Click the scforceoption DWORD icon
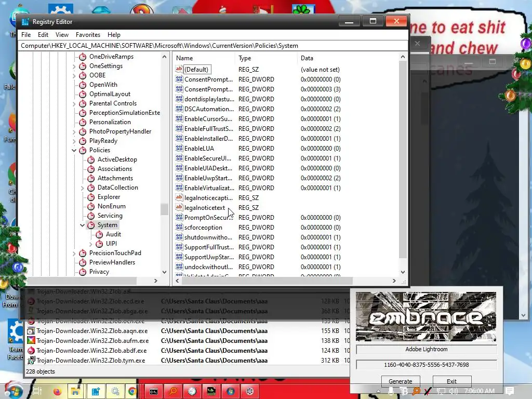Screen dimensions: 532x399 tap(179, 228)
